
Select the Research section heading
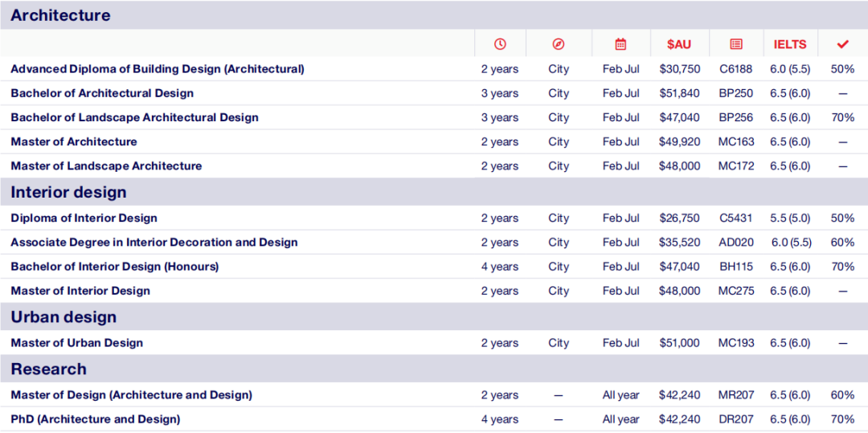[x=49, y=369]
